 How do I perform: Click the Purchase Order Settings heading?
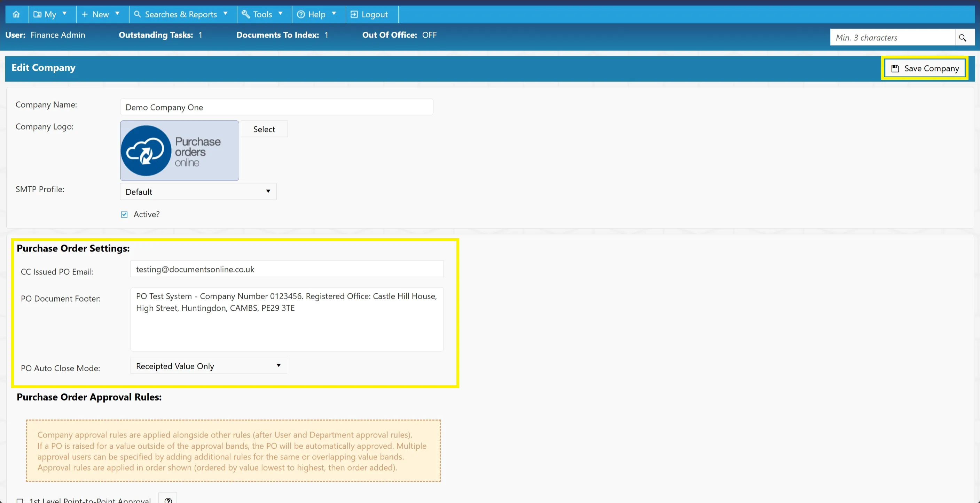click(x=73, y=248)
